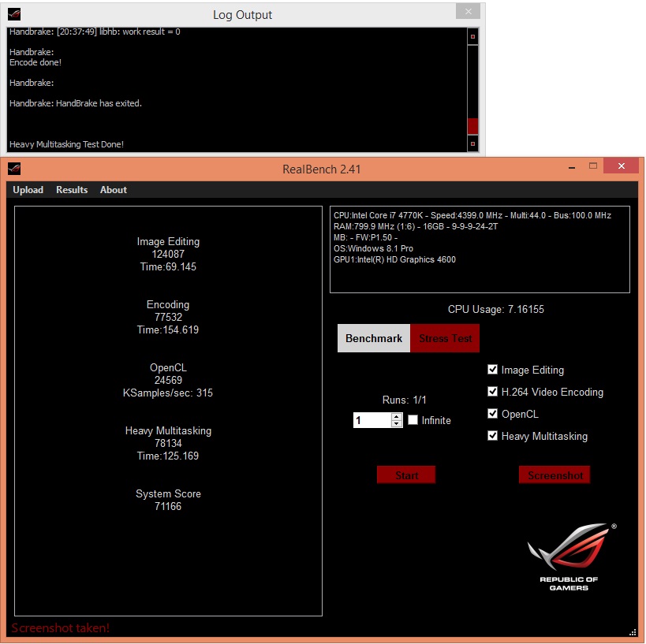The height and width of the screenshot is (644, 646).
Task: Click the 'Screenshot taken!' status message
Action: (x=60, y=628)
